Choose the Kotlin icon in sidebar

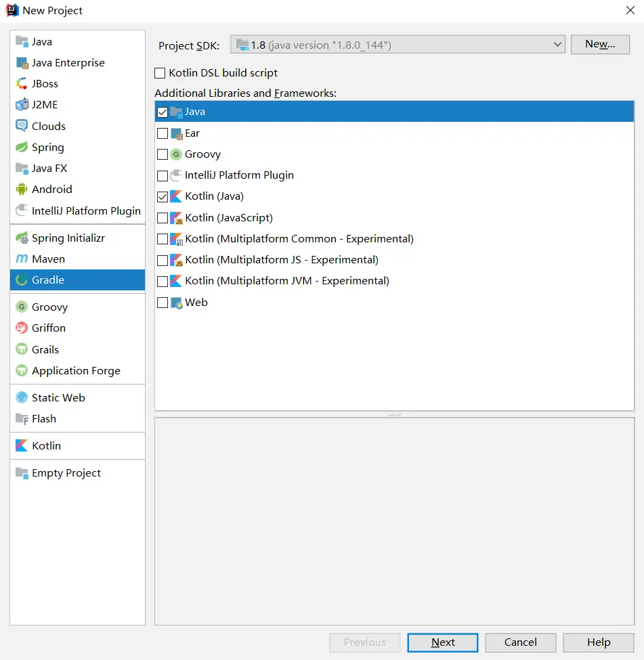pos(22,445)
